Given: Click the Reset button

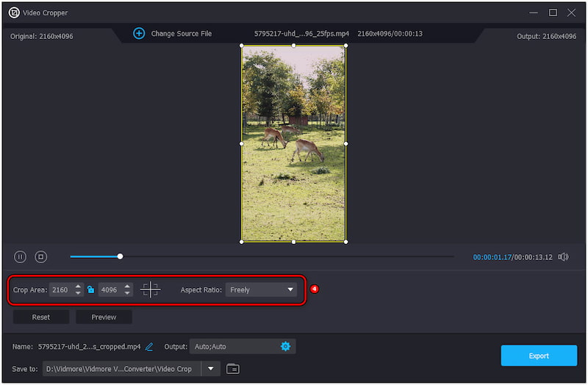Looking at the screenshot, I should point(41,317).
